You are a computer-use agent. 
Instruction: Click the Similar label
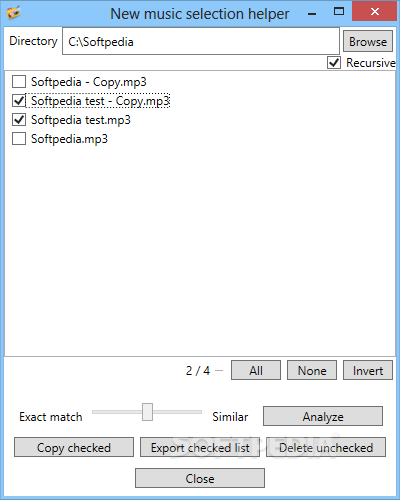pyautogui.click(x=230, y=417)
